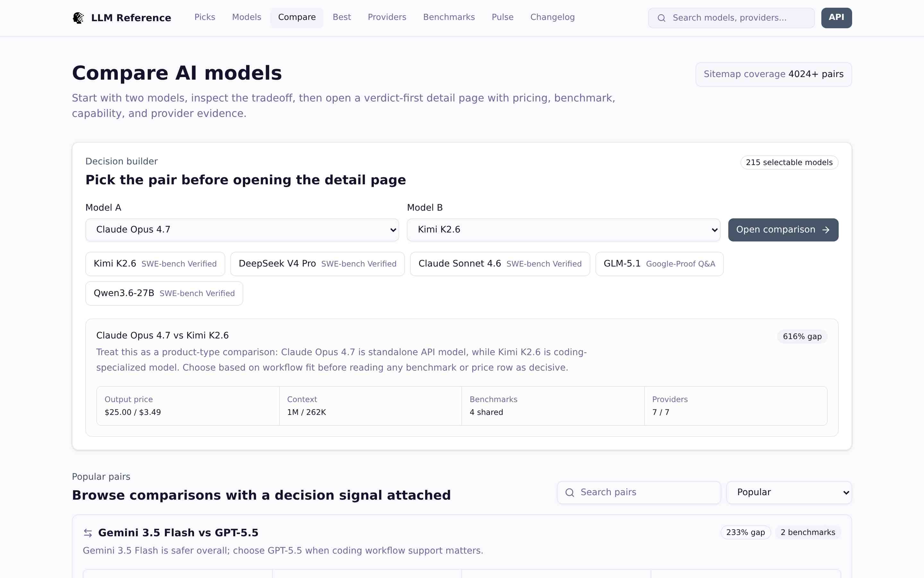Click the arrow icon on Open comparison

tap(826, 230)
